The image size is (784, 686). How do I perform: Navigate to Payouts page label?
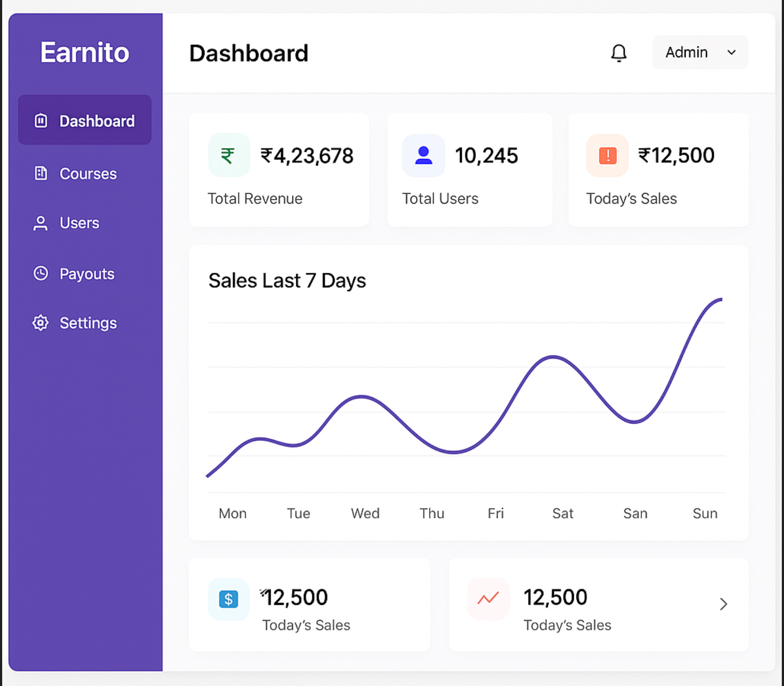pos(87,274)
